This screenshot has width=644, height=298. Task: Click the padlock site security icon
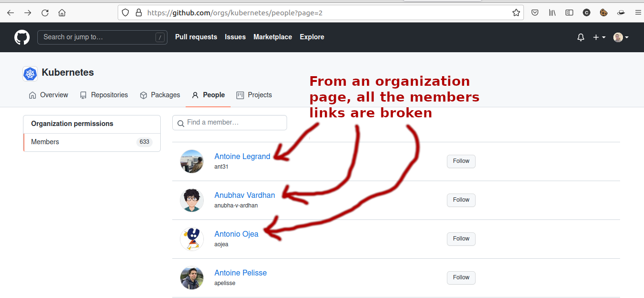pos(139,13)
